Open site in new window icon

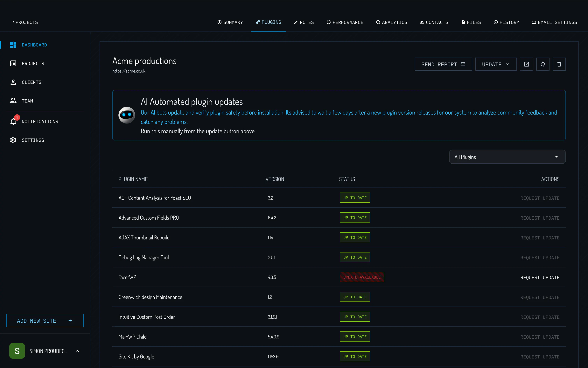[x=526, y=64]
